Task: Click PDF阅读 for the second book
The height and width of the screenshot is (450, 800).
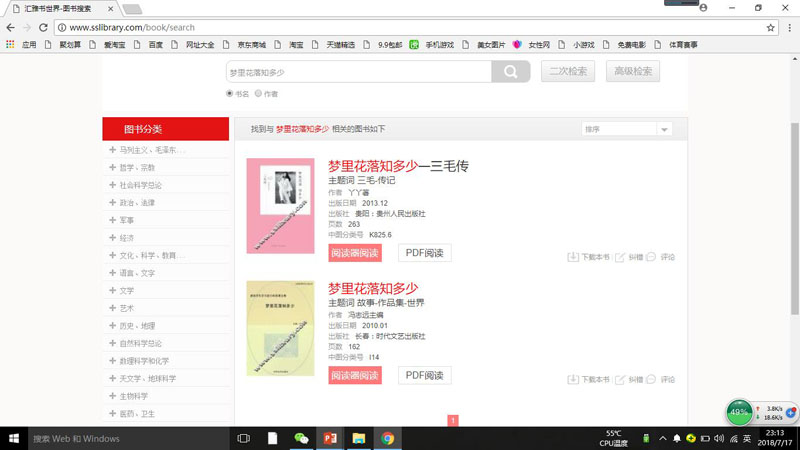Action: (x=424, y=376)
